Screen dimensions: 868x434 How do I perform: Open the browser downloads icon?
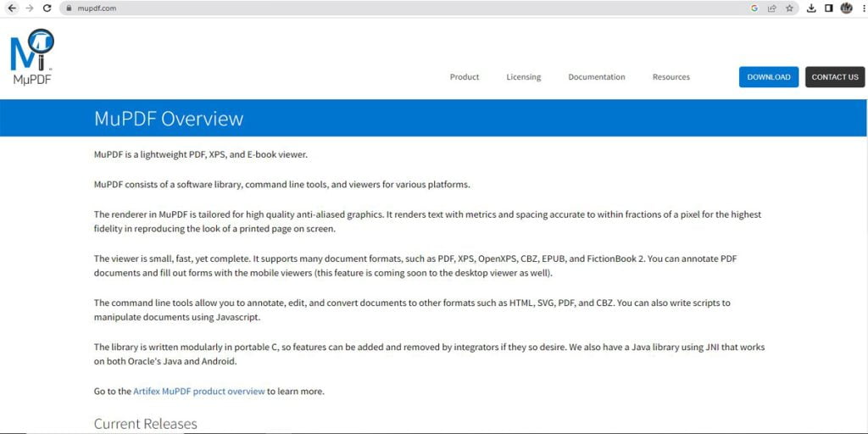tap(811, 8)
